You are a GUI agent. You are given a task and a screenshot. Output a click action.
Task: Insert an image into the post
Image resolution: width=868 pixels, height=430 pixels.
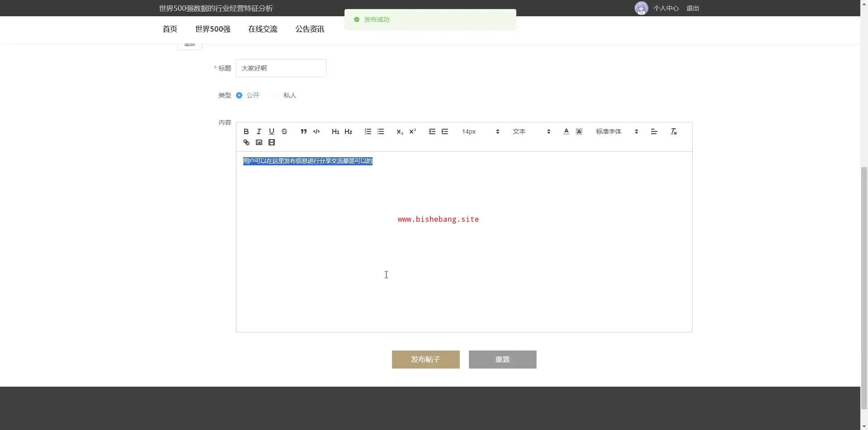[x=259, y=142]
